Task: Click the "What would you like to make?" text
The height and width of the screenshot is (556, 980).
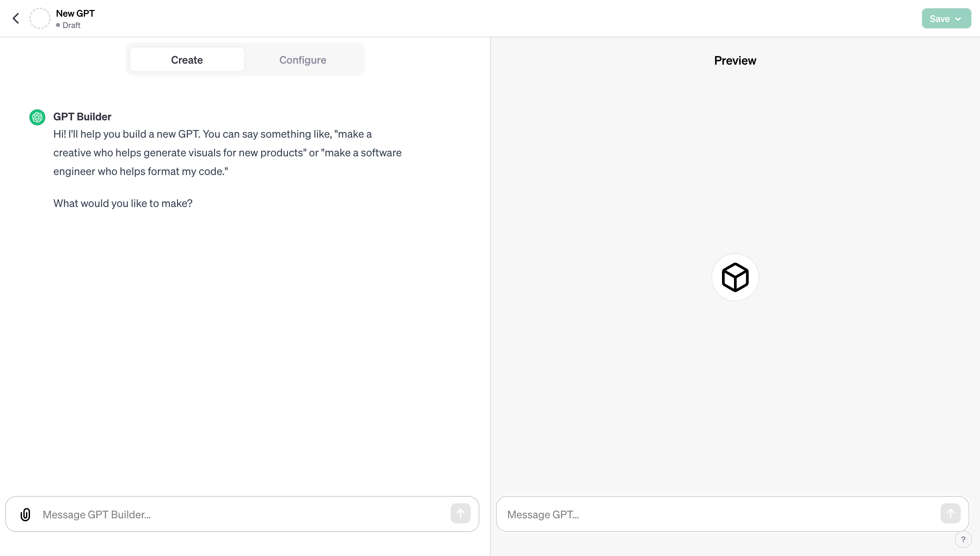Action: click(x=123, y=203)
